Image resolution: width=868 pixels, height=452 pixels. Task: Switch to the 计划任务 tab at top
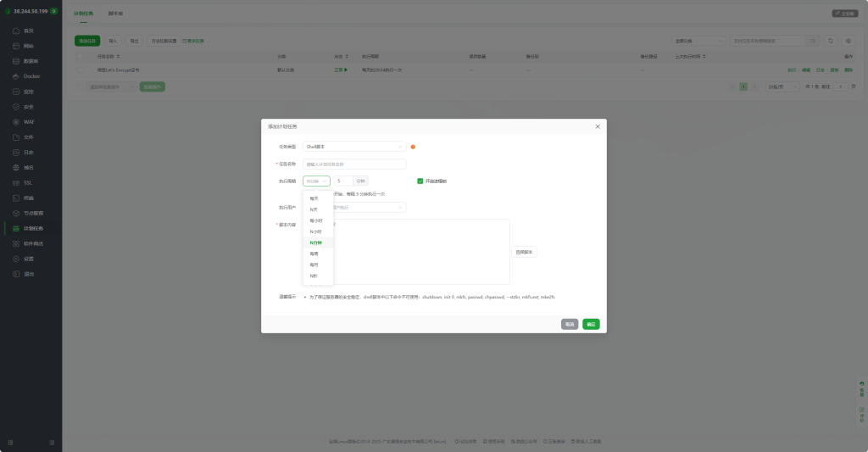pos(84,14)
